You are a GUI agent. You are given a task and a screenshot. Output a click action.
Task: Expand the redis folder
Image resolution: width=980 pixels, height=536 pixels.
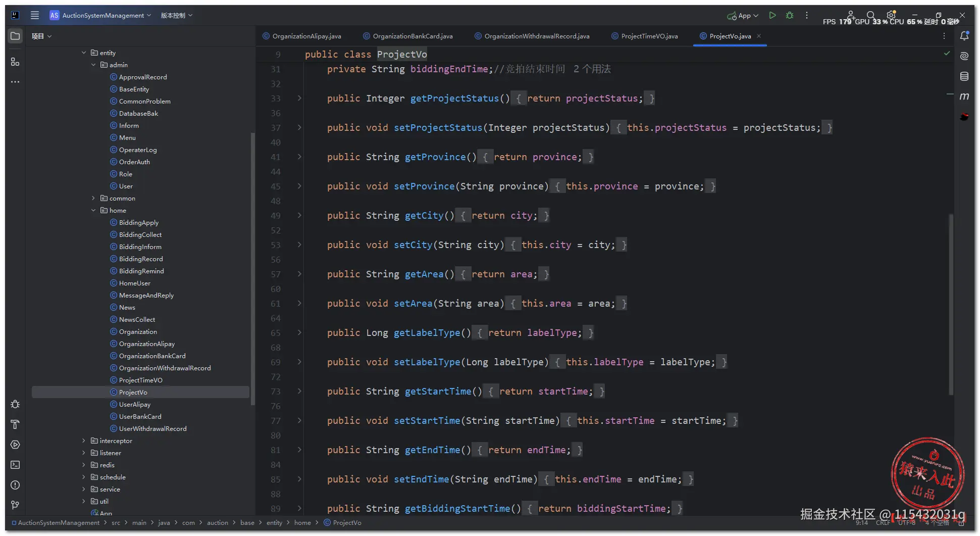click(x=84, y=465)
